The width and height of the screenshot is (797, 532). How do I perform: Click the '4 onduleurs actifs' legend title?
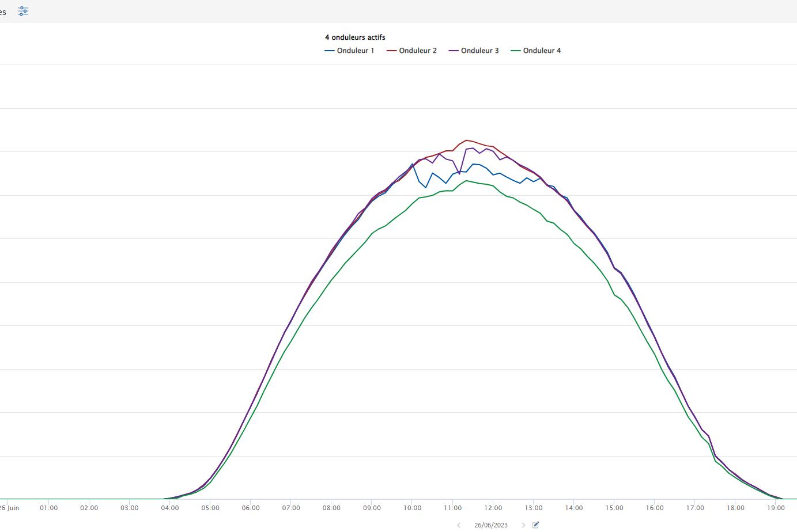coord(355,37)
